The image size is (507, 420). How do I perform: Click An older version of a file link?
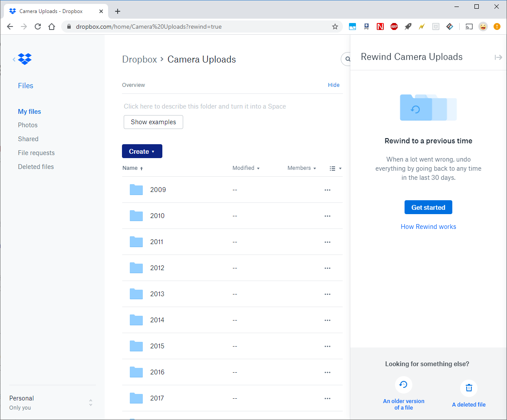click(404, 404)
